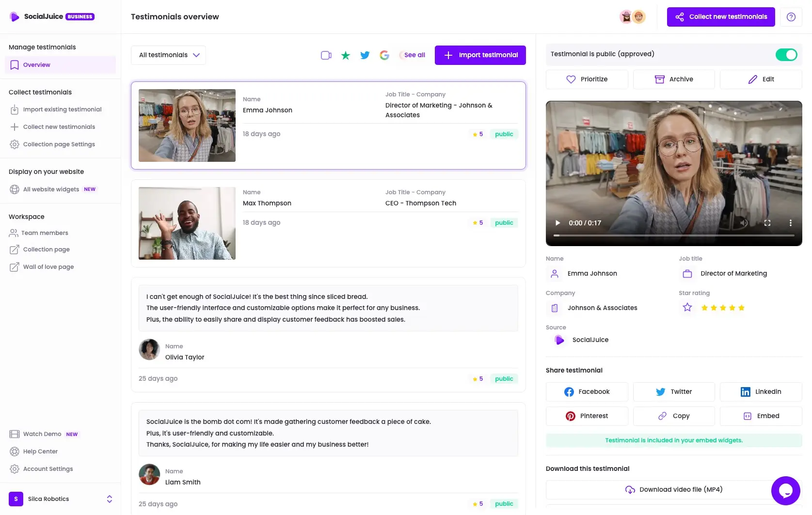Share testimonial on Facebook

pos(587,392)
